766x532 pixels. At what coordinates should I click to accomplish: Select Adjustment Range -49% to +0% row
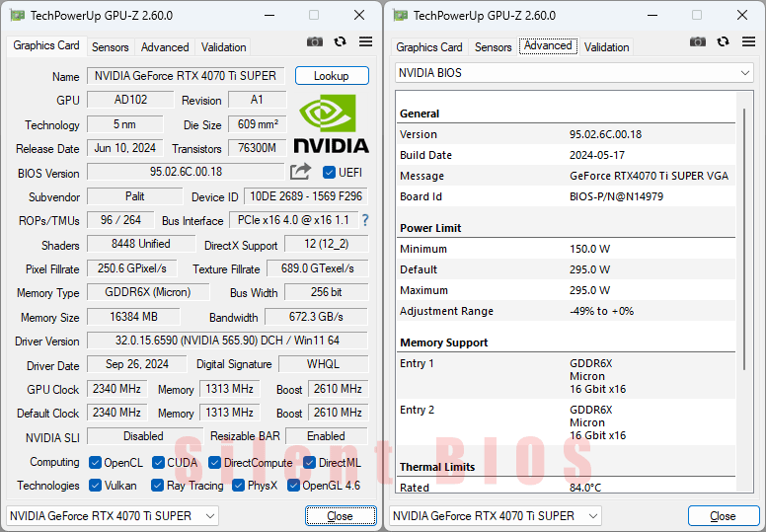(x=567, y=311)
